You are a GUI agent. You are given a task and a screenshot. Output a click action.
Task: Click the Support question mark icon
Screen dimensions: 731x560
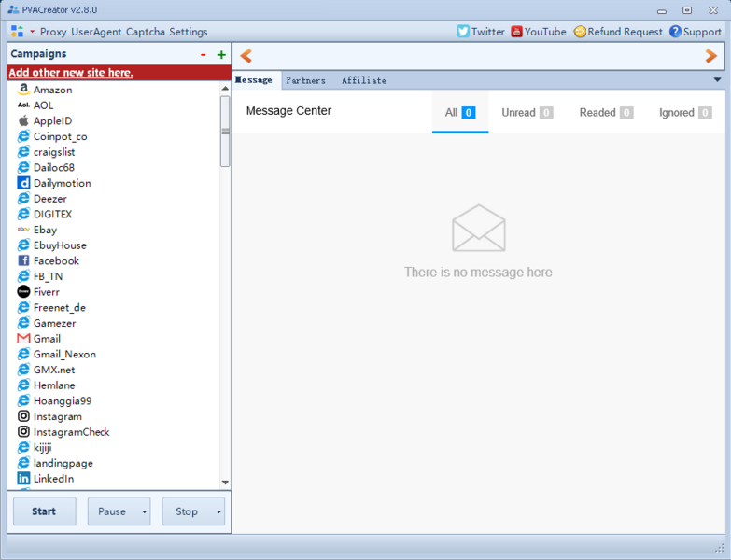[675, 31]
